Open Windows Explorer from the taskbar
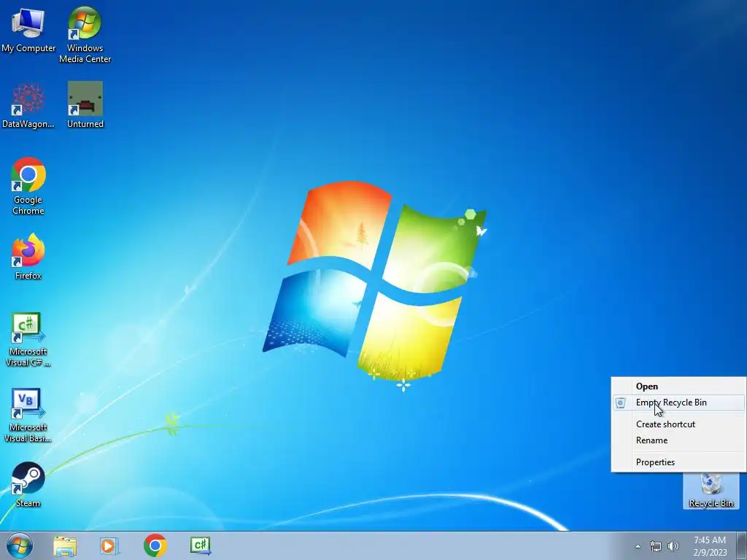The height and width of the screenshot is (560, 747). pos(65,546)
